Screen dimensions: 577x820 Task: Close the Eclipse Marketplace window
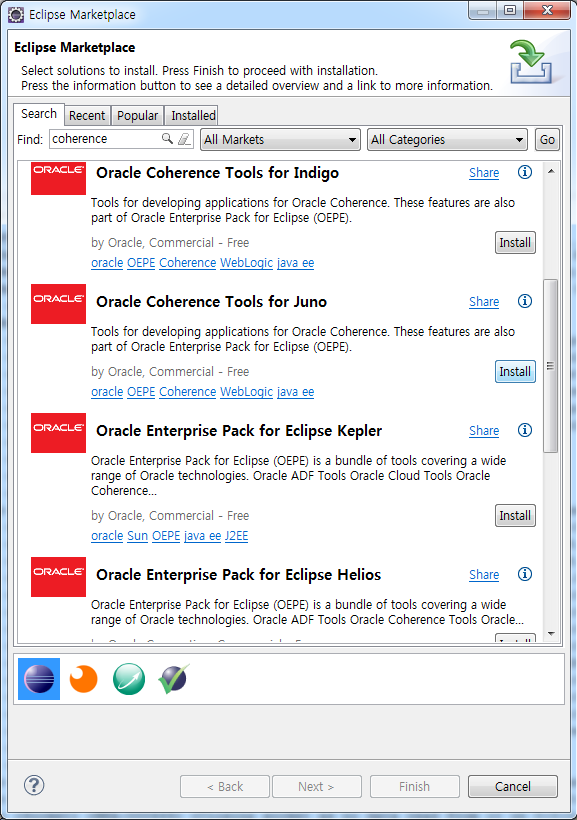coord(547,10)
